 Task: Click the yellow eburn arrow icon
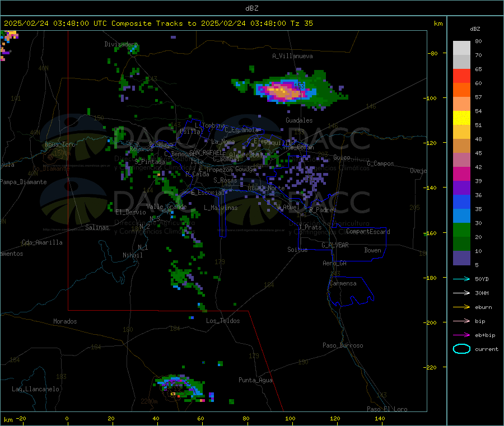click(x=461, y=307)
